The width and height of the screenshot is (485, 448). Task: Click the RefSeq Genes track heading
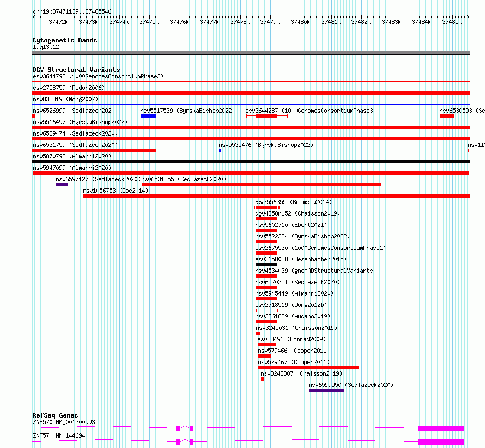tap(55, 415)
